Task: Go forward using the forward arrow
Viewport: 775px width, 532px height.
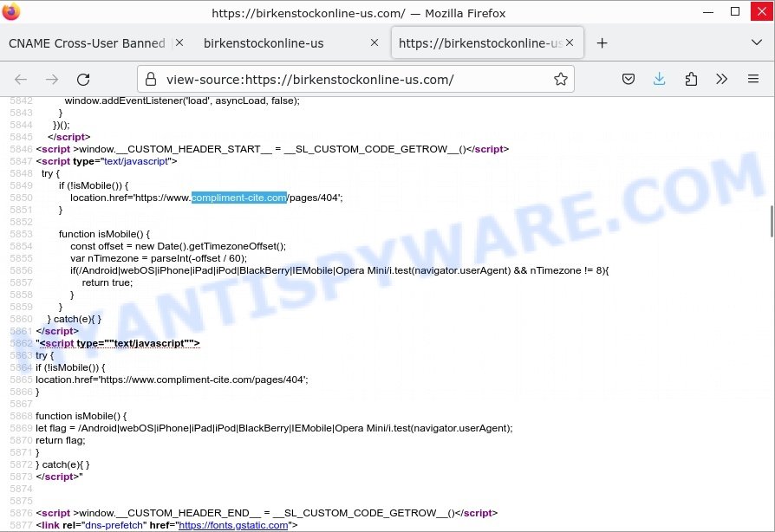Action: click(52, 79)
